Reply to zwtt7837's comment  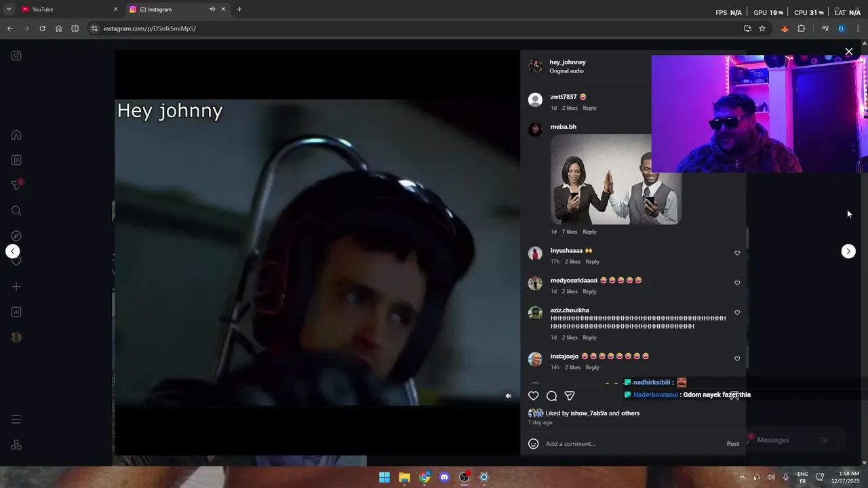click(x=590, y=108)
